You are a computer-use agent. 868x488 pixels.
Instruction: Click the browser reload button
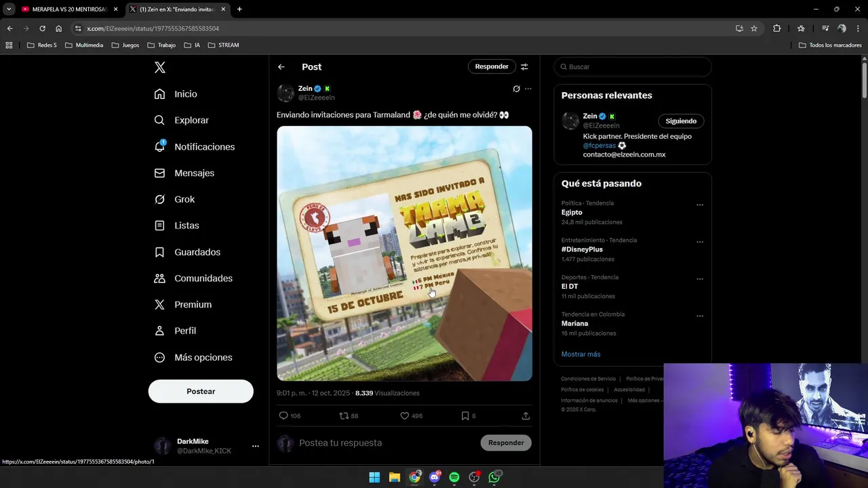(x=42, y=28)
